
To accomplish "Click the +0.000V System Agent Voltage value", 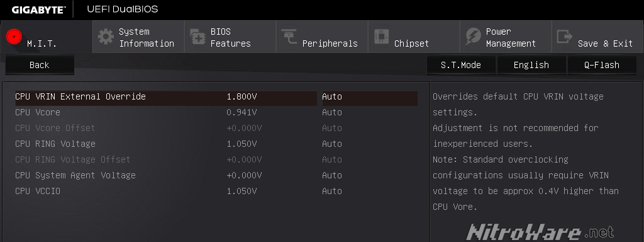I will click(244, 175).
